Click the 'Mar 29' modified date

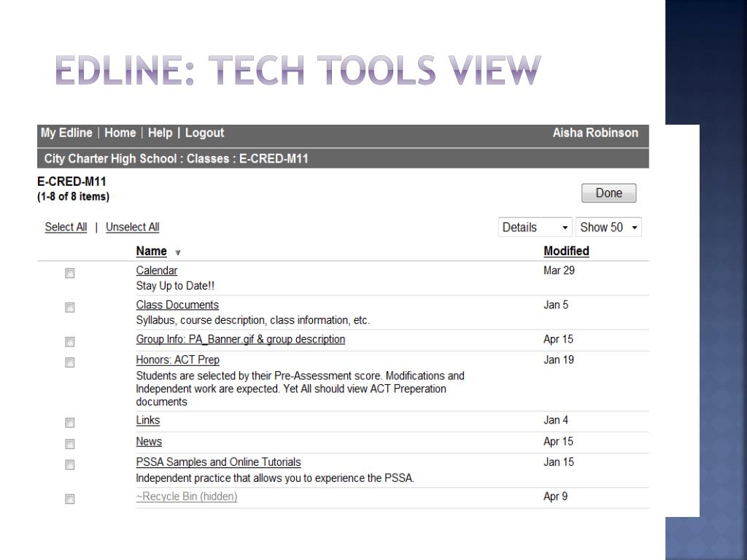click(559, 271)
